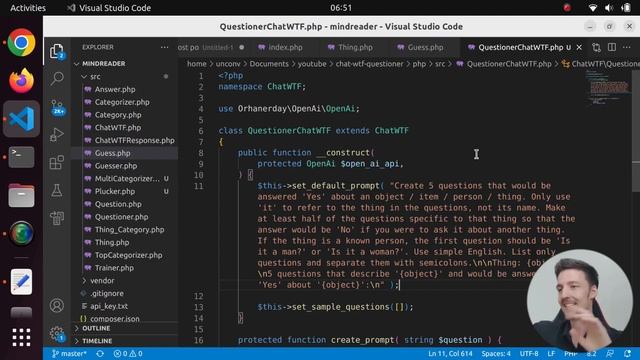The height and width of the screenshot is (360, 640).
Task: Open ChatWTF.php in explorer
Action: coord(118,128)
